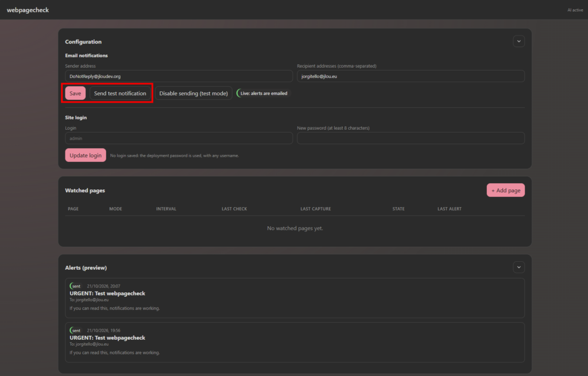Viewport: 588px width, 376px height.
Task: Click the Watched pages heading
Action: click(85, 191)
